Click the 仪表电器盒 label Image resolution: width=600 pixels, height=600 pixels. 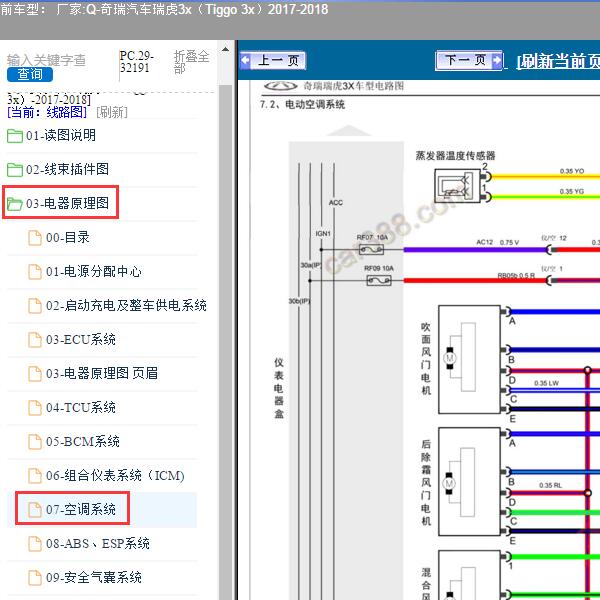coord(279,388)
